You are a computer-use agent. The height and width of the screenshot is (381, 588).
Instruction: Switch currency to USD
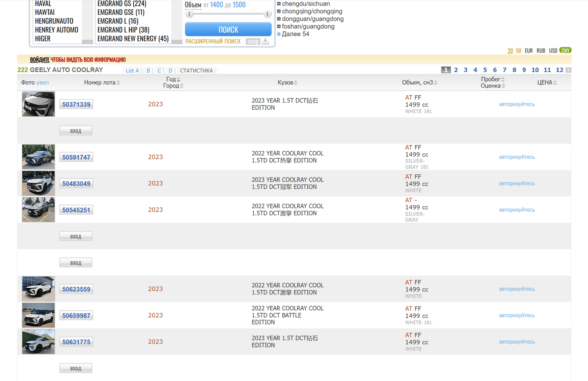click(x=553, y=51)
